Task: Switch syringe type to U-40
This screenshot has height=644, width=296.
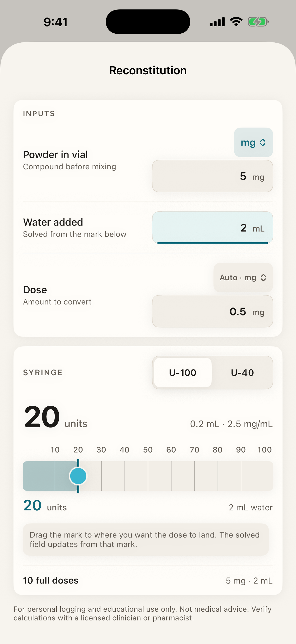Action: coord(242,372)
